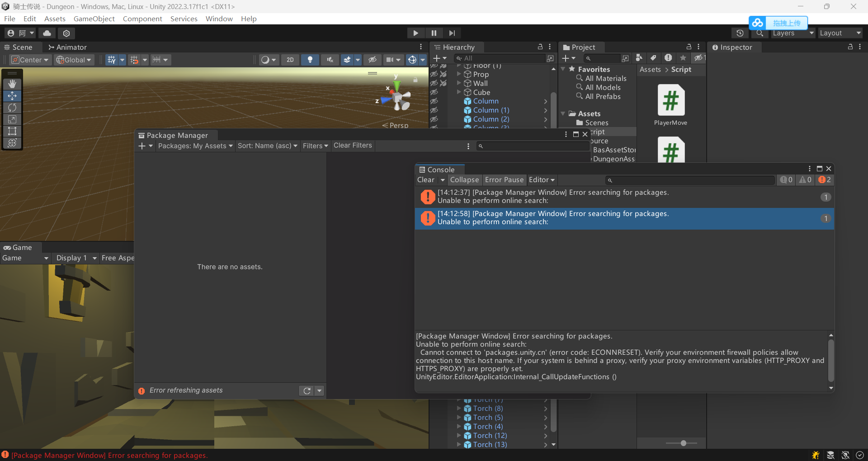Expand Torch (8) in Hierarchy
Viewport: 868px width, 461px height.
tap(459, 409)
